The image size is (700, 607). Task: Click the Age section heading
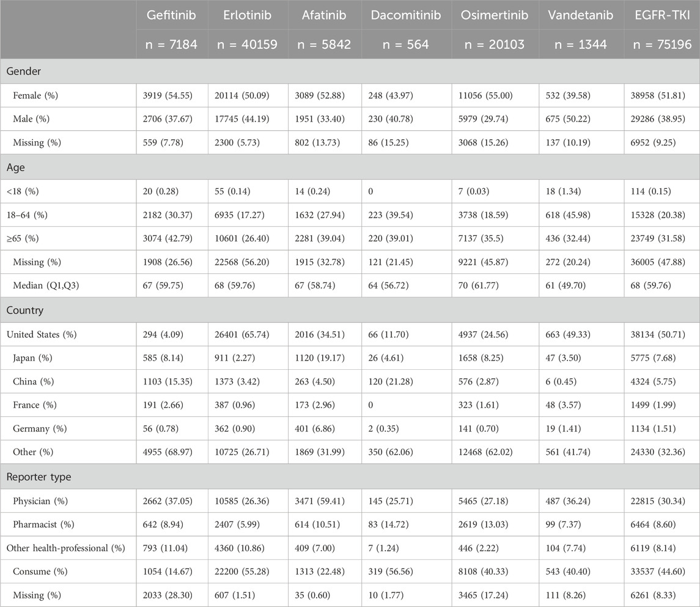tap(16, 168)
